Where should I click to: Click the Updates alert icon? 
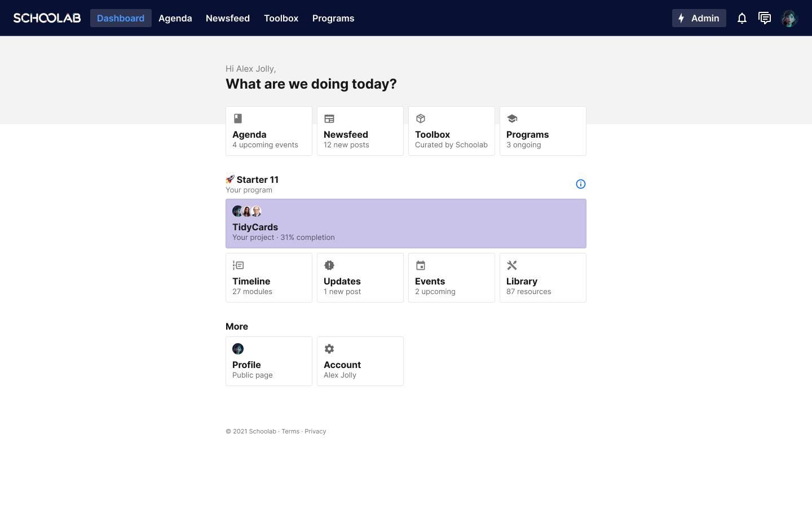[329, 265]
